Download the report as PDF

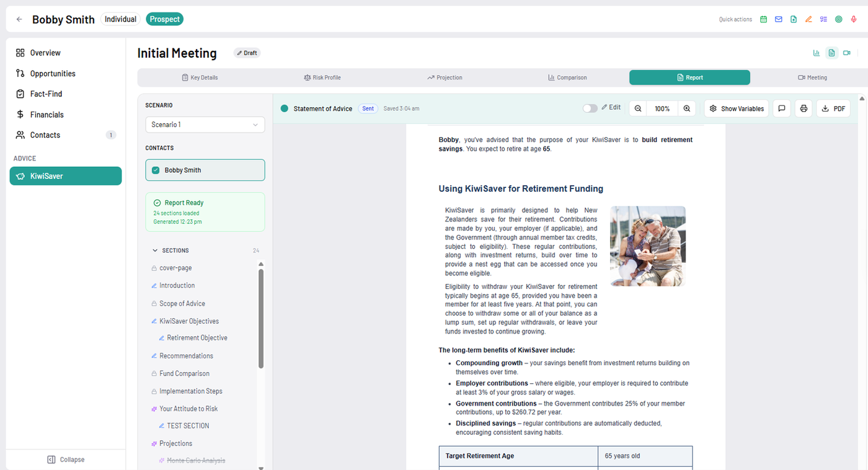(x=833, y=109)
